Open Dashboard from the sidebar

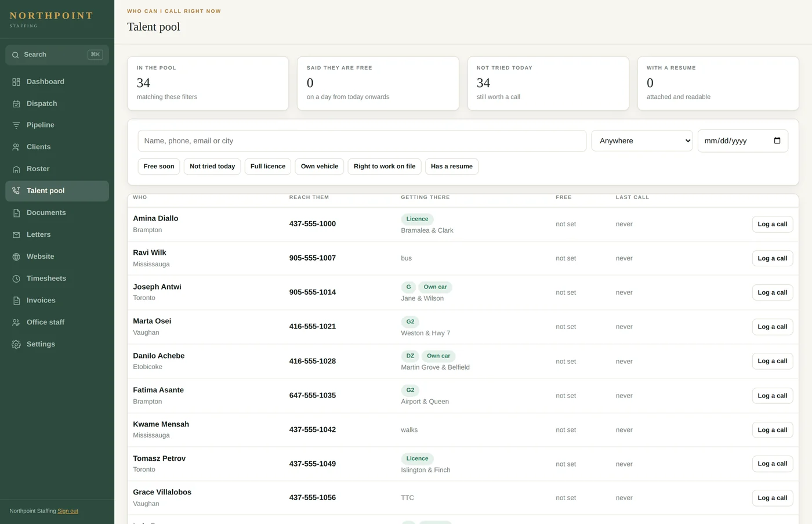point(57,82)
